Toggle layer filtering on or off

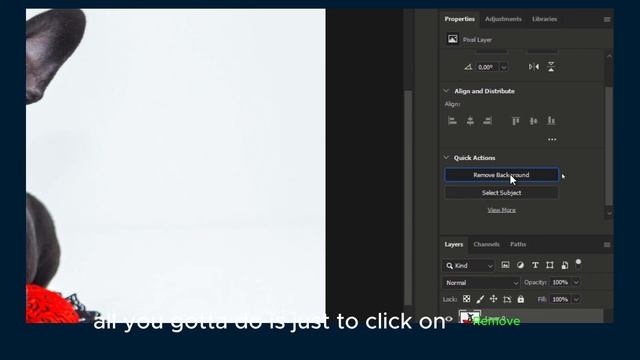coord(578,264)
